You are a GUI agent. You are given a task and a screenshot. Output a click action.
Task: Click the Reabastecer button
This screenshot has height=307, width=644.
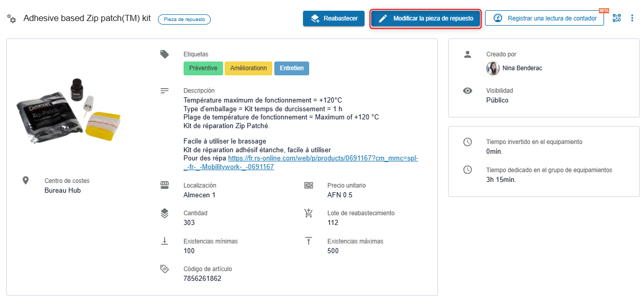(x=333, y=18)
